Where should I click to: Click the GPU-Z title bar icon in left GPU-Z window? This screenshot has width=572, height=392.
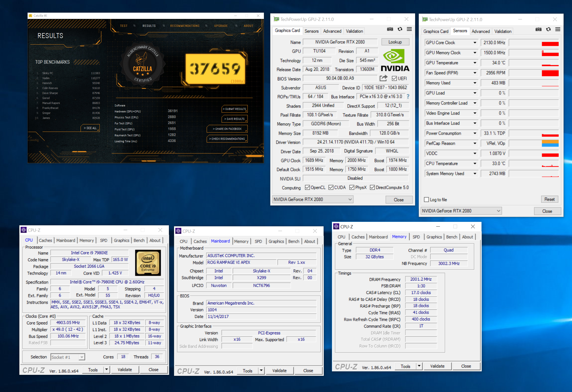276,19
